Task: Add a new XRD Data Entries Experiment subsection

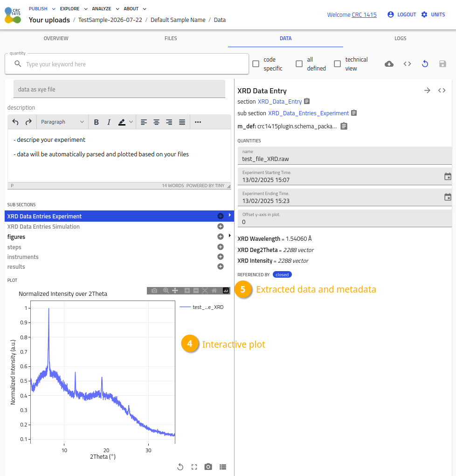Action: (x=221, y=216)
